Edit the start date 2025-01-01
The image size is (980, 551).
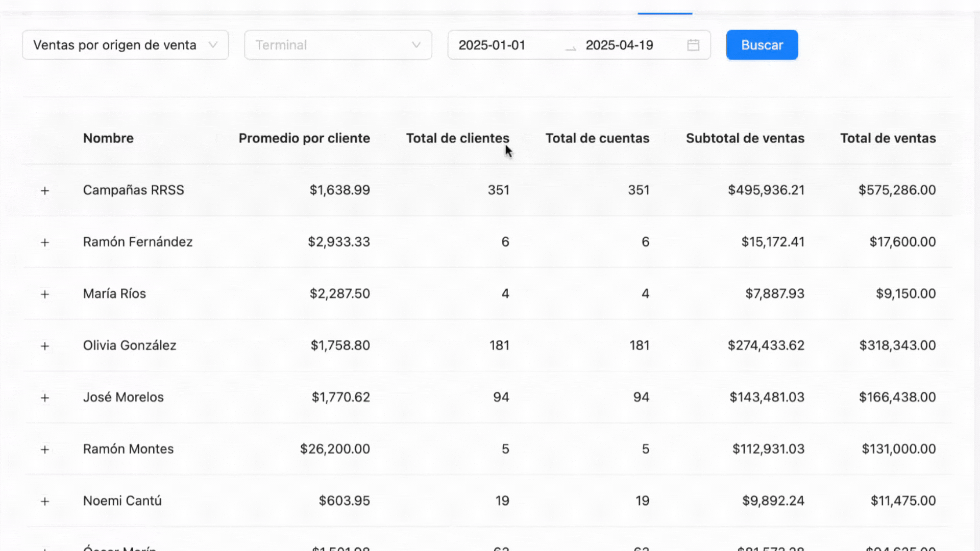click(492, 45)
